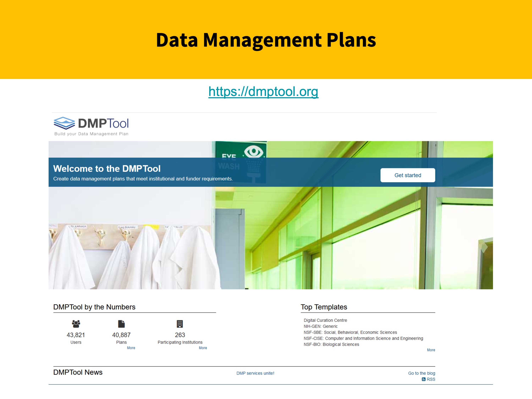The image size is (532, 399).
Task: Select the Digital Curation Centre template
Action: [x=325, y=320]
